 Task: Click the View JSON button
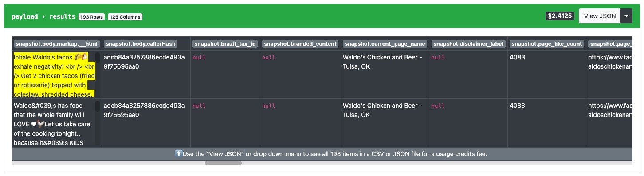[600, 16]
